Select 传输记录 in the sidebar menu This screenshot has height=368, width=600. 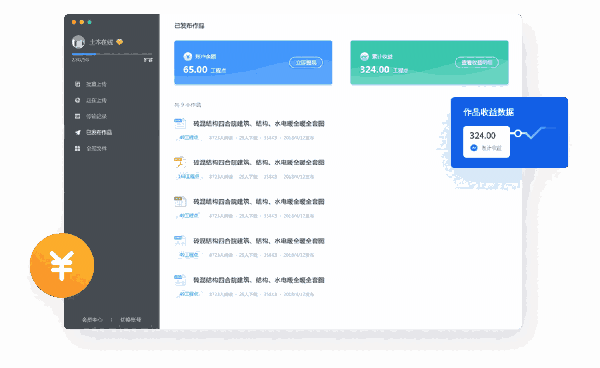96,116
